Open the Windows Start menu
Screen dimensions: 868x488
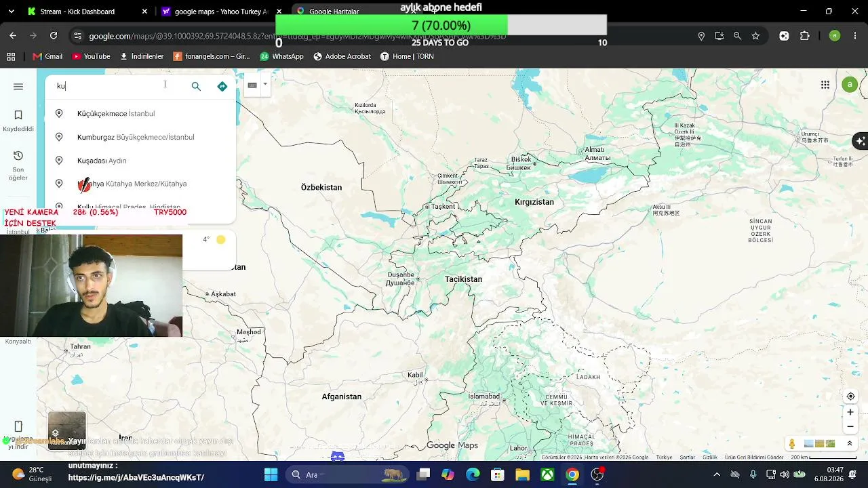pos(271,474)
